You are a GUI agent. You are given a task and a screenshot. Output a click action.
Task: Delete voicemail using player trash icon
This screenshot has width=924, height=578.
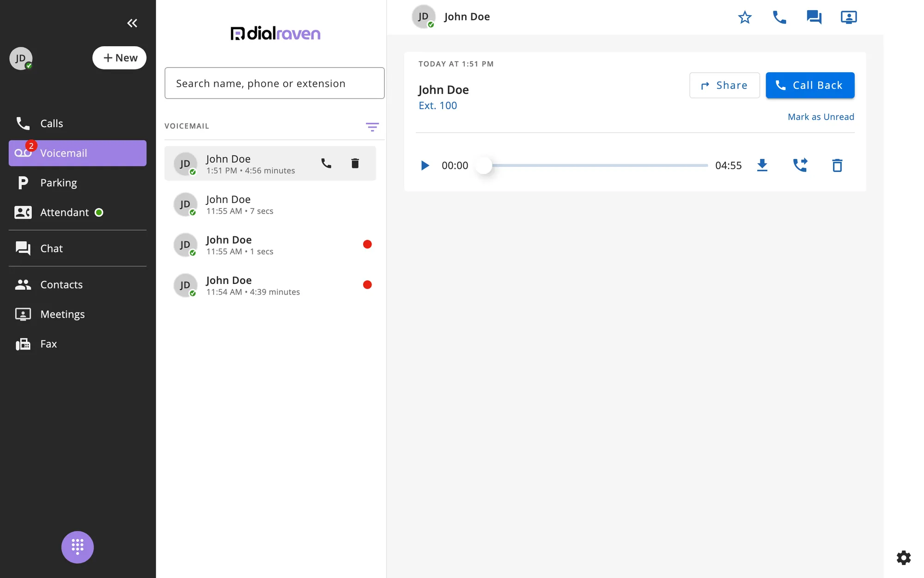pyautogui.click(x=837, y=165)
